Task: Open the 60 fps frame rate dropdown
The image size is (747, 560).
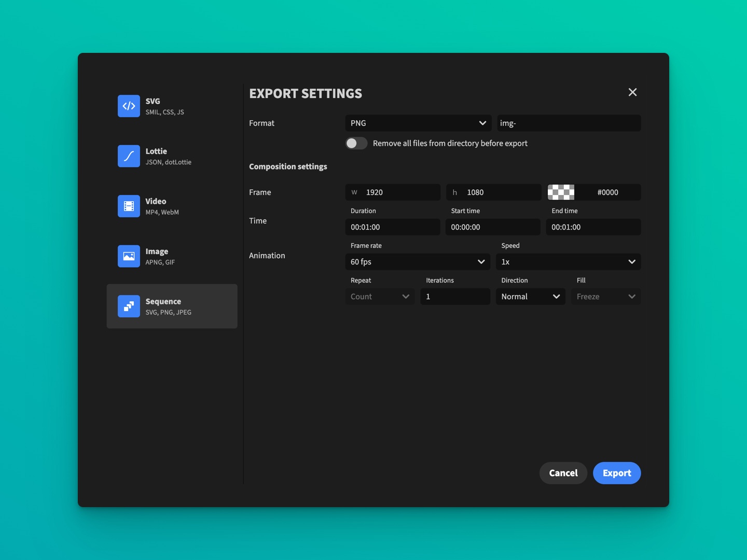Action: (418, 262)
